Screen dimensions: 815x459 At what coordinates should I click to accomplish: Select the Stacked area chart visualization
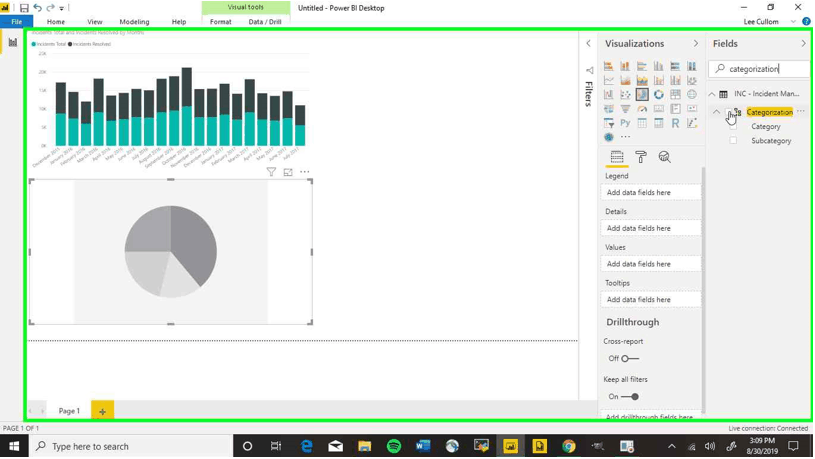642,81
